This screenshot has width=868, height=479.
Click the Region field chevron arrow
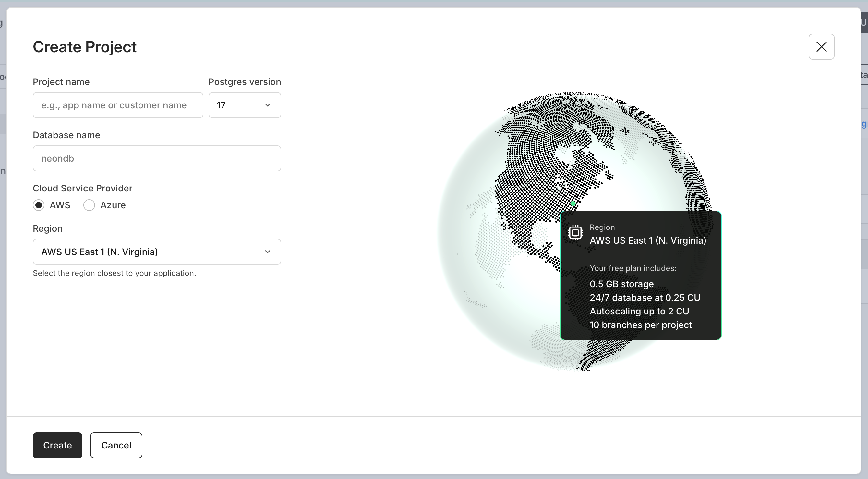pos(268,252)
